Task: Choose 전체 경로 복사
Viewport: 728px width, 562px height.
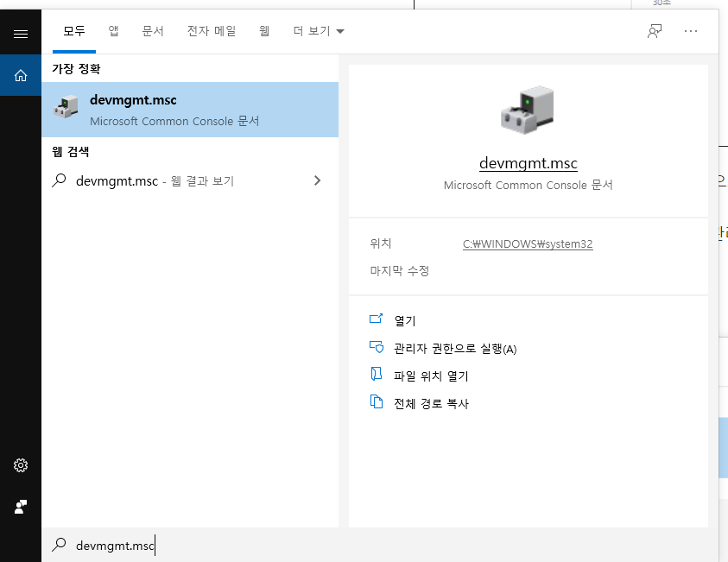Action: point(431,404)
